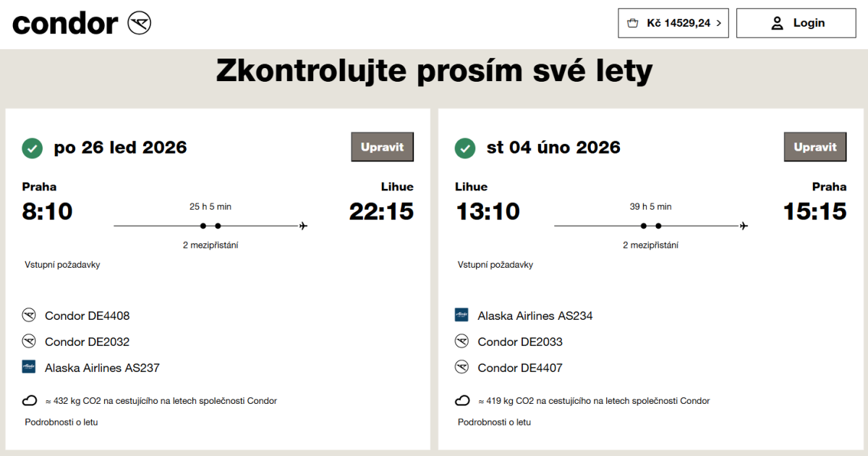Image resolution: width=868 pixels, height=456 pixels.
Task: Expand Podrobnosti o letu for return flight
Action: [x=494, y=422]
